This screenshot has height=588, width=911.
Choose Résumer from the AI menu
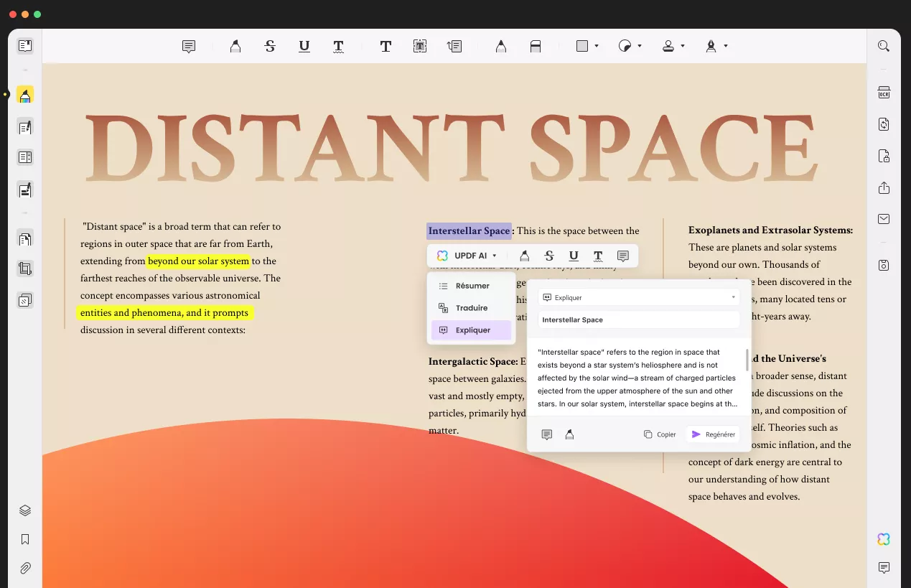(x=472, y=286)
